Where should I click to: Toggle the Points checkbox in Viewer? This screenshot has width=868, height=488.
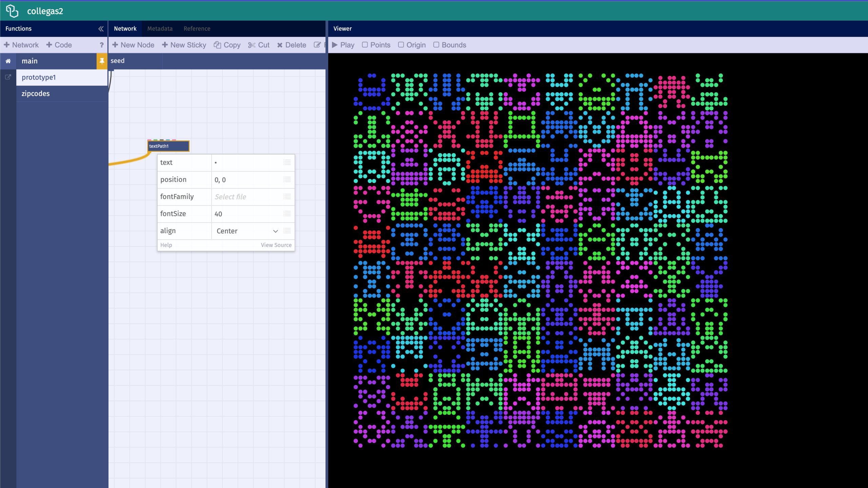click(365, 45)
